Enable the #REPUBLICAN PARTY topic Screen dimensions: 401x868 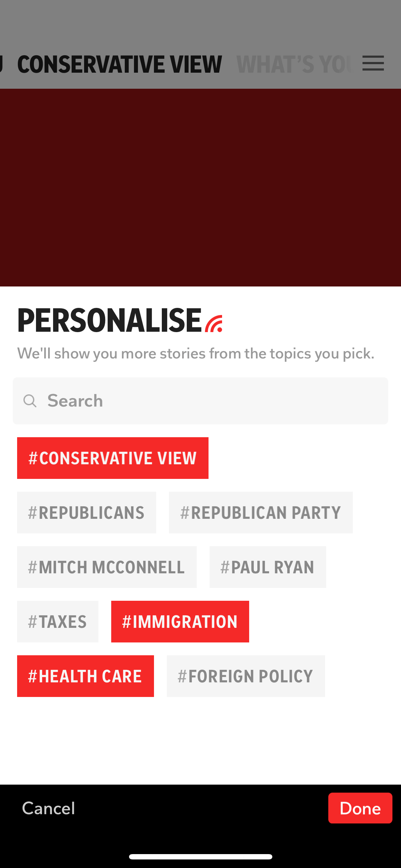click(x=261, y=512)
